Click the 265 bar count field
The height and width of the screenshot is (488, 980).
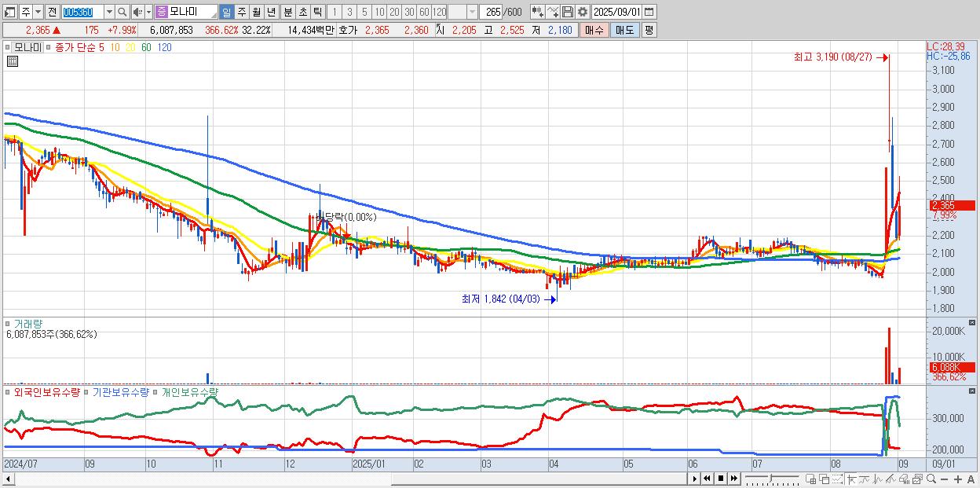(x=492, y=12)
